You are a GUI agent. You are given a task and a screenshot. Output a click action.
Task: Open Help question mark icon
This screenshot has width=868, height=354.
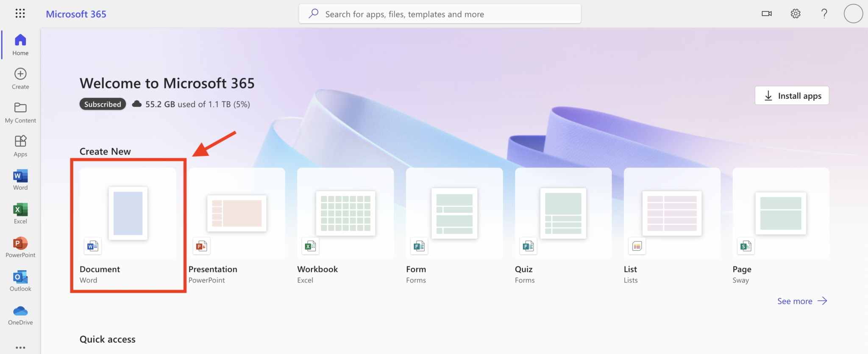[824, 14]
